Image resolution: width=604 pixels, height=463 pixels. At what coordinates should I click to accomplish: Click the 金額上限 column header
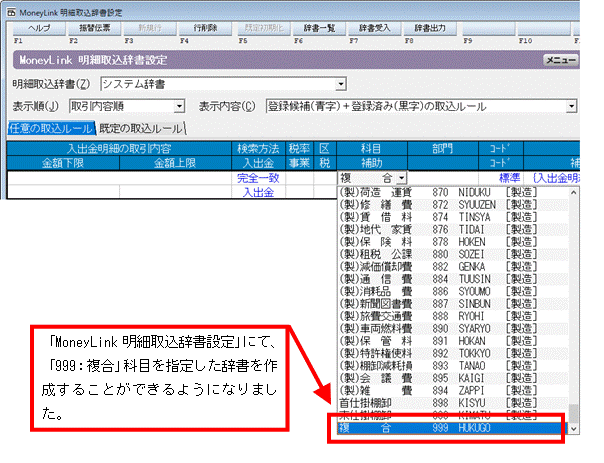tap(175, 163)
